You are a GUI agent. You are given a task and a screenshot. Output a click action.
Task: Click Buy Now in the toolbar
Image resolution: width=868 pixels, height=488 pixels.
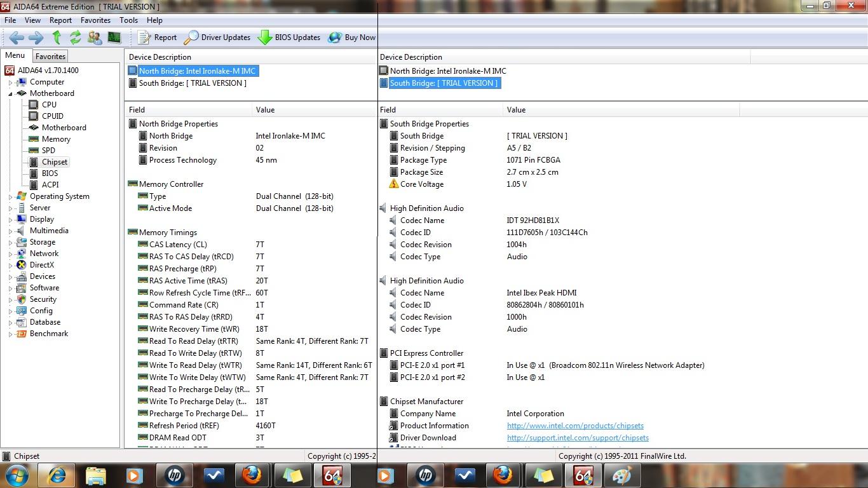pyautogui.click(x=352, y=37)
